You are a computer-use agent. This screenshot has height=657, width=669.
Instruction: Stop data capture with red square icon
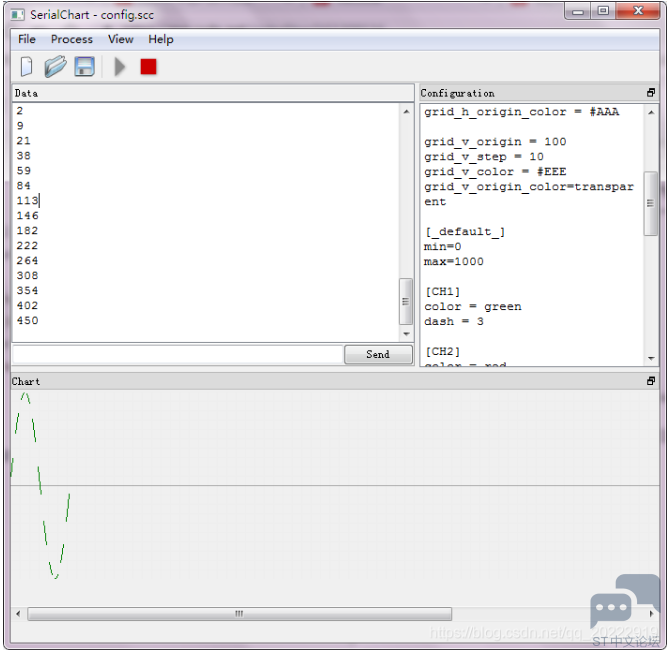(148, 67)
